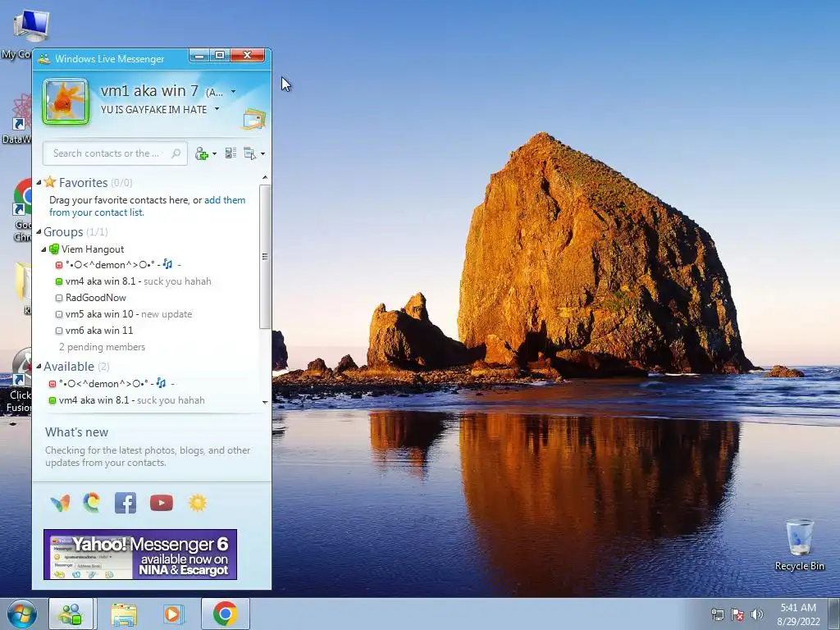This screenshot has height=630, width=840.
Task: Click the volume speaker tray icon
Action: tap(756, 614)
